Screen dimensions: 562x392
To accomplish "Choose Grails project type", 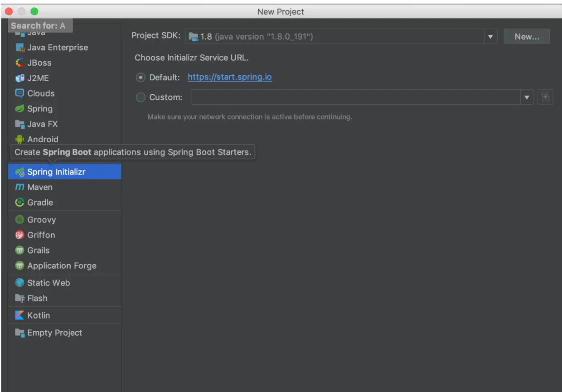I will click(65, 251).
